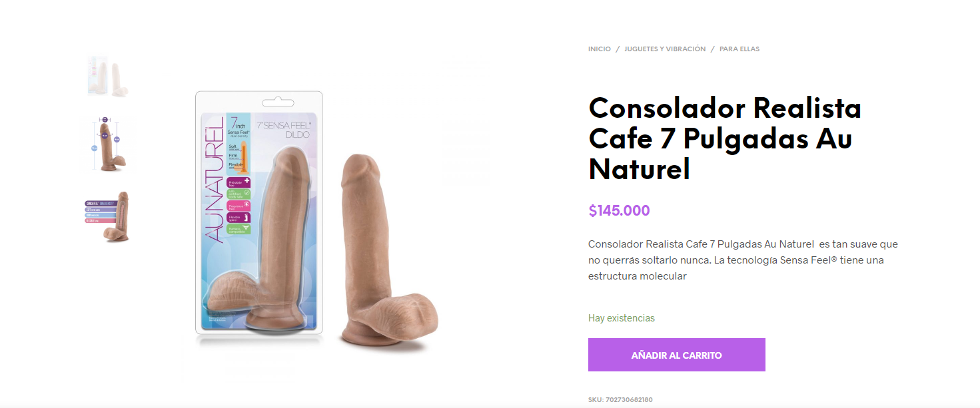980x408 pixels.
Task: Click the hang-tab slot atop the packaging
Action: tap(278, 102)
